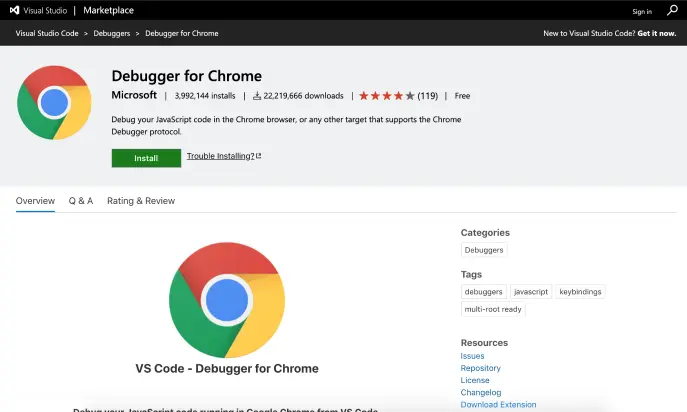Open the License resource link
The image size is (687, 412).
475,380
